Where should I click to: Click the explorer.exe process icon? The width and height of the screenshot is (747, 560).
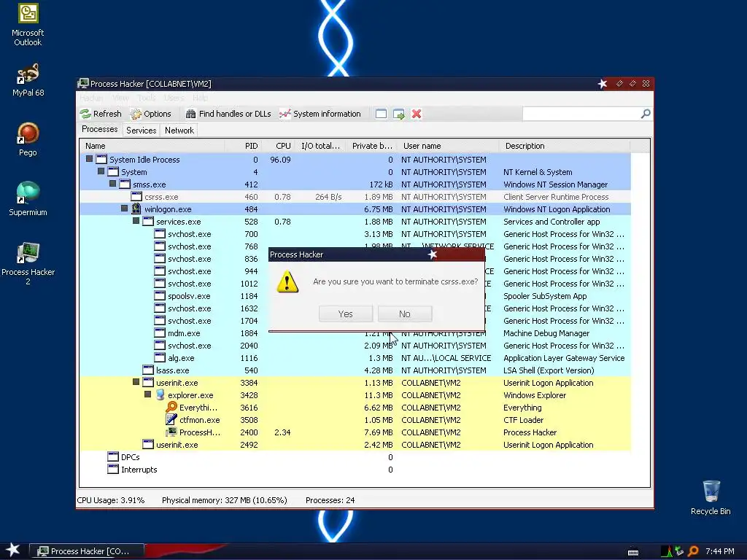160,394
